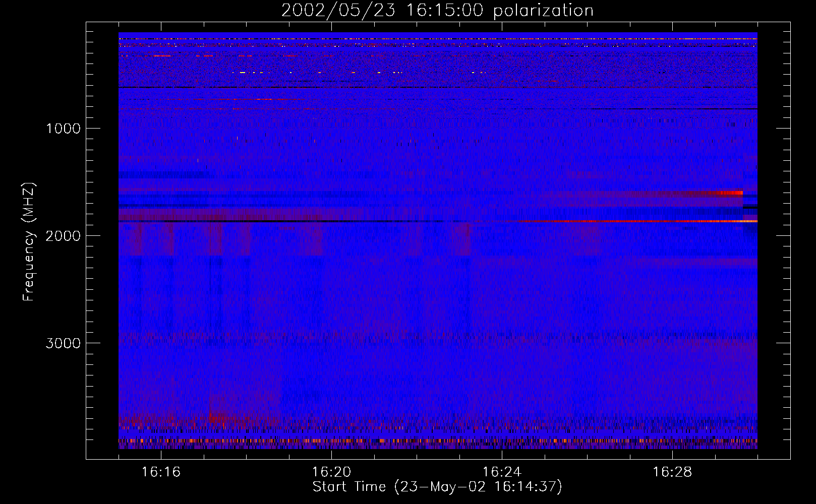
Task: Click the 3000 frequency tick label
Action: point(63,343)
